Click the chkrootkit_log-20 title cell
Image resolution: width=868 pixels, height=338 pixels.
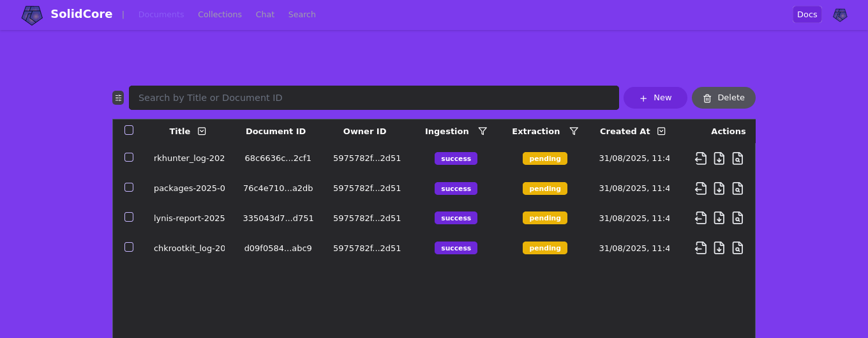click(x=190, y=248)
